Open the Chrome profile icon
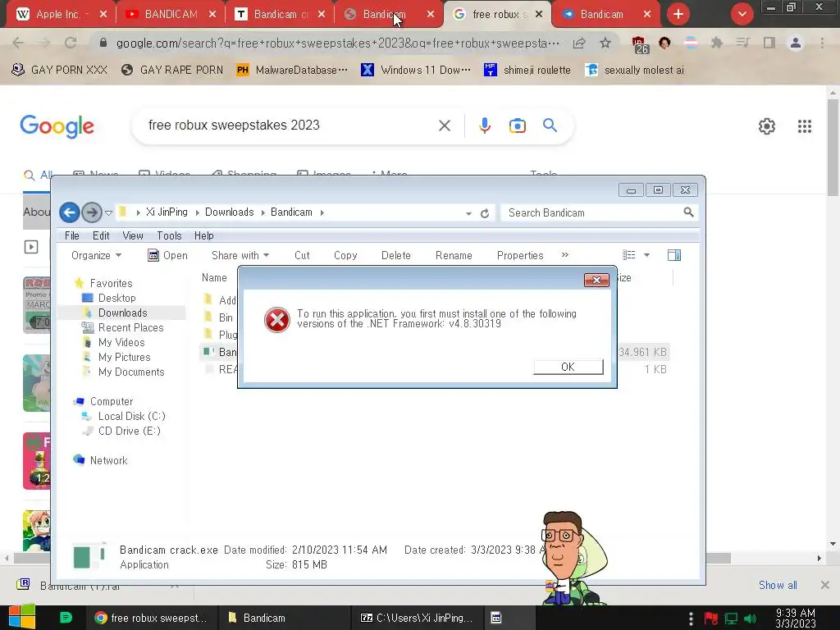This screenshot has height=630, width=840. coord(796,43)
